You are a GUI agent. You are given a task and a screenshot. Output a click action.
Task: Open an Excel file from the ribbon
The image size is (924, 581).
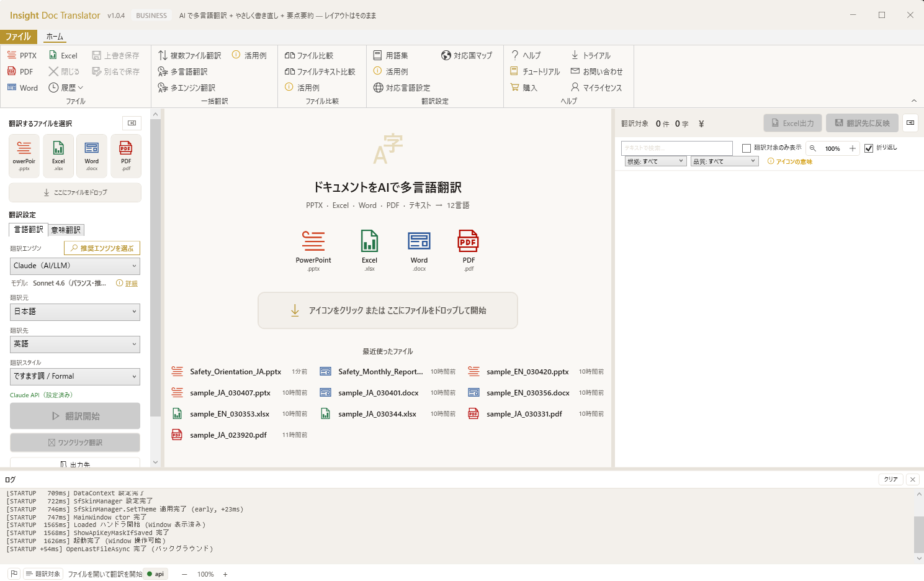pos(63,55)
